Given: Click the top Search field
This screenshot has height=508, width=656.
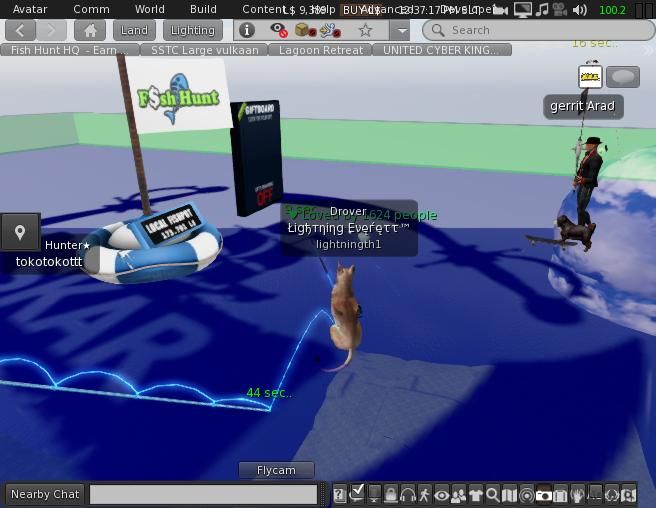Looking at the screenshot, I should [539, 31].
